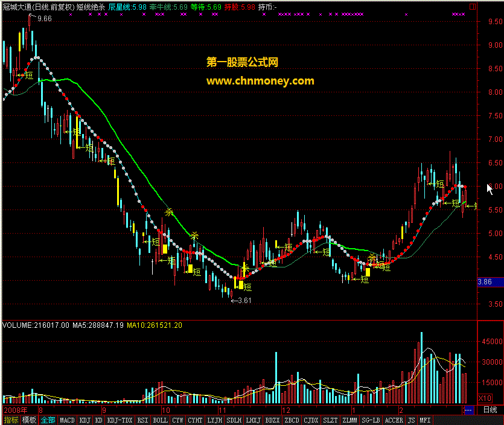The width and height of the screenshot is (504, 425).
Task: Choose the BDZX indicator
Action: [272, 420]
